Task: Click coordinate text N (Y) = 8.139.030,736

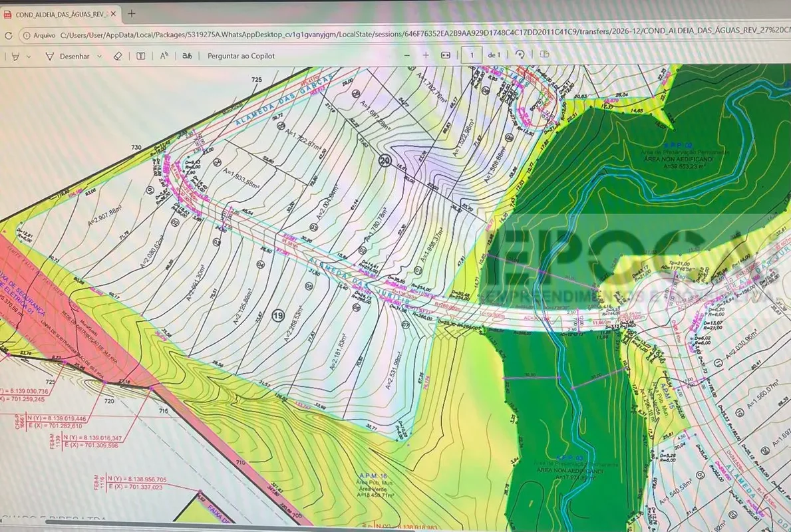Action: [x=24, y=391]
